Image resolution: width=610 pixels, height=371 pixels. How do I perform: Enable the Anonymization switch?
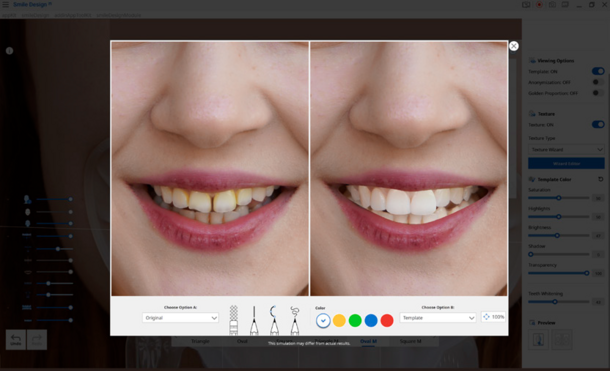click(x=598, y=82)
